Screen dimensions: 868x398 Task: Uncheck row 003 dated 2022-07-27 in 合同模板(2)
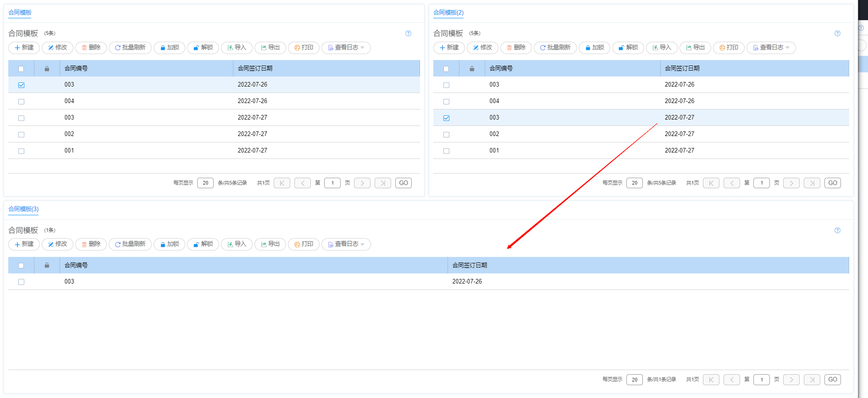(446, 118)
